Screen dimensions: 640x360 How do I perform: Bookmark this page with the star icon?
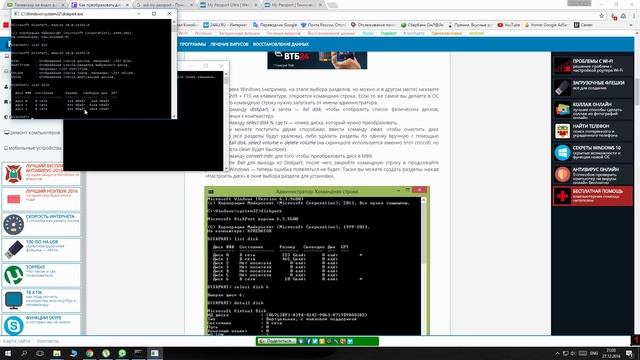point(601,16)
